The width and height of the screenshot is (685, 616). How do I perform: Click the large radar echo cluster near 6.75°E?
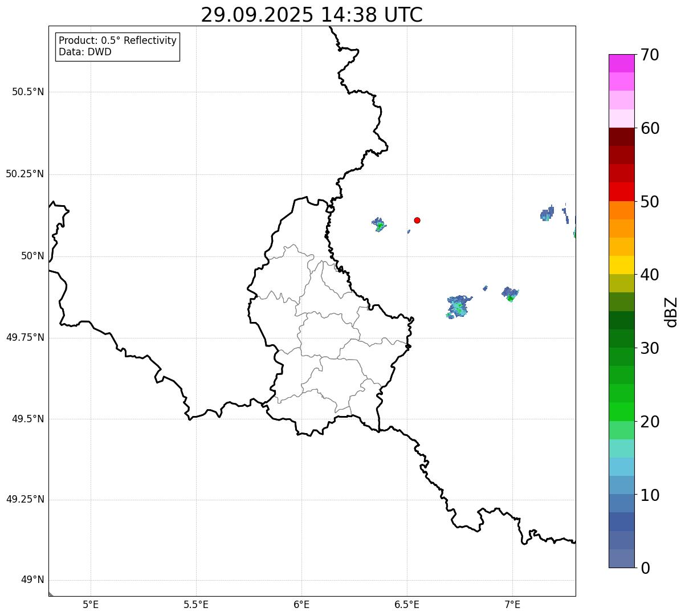click(459, 307)
